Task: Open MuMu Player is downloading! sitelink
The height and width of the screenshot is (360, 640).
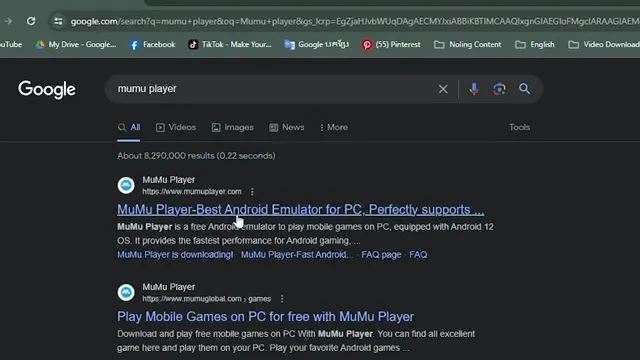Action: [x=175, y=255]
